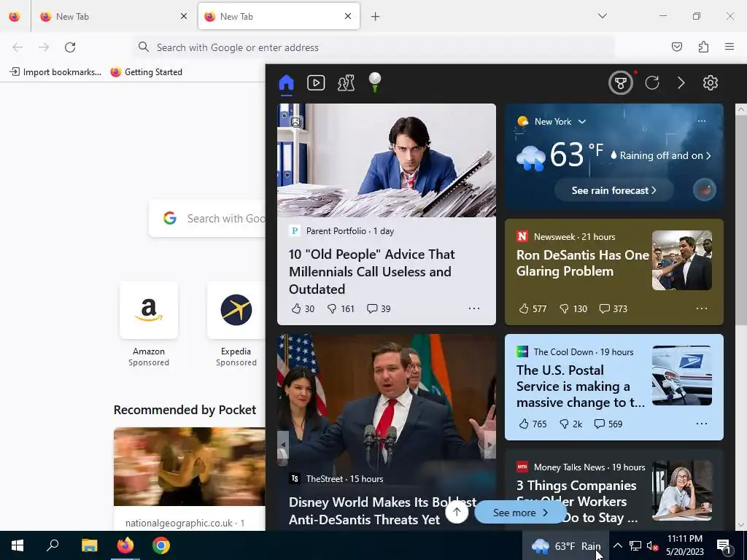Open the trophy rewards icon
Screen dimensions: 747x560
[x=620, y=83]
